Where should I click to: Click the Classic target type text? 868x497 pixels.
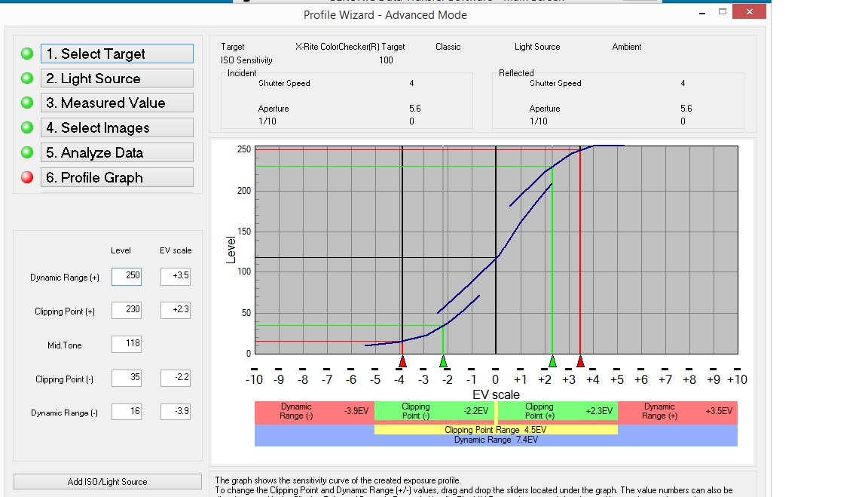tap(448, 47)
